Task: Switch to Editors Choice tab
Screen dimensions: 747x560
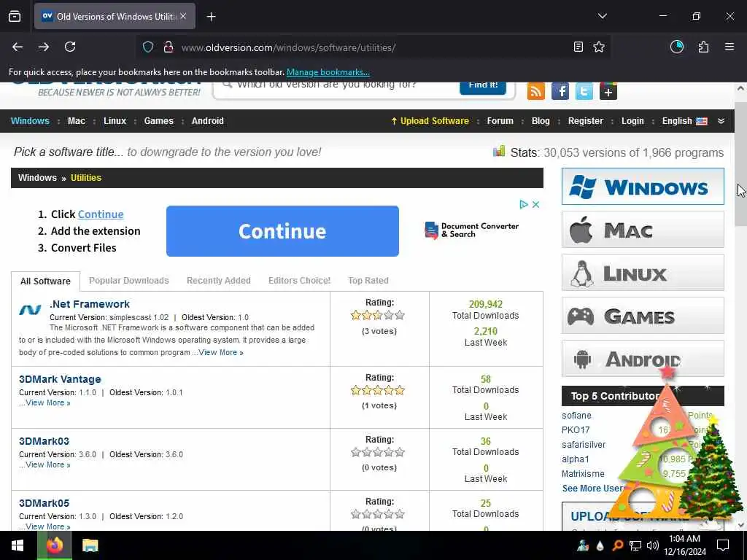Action: coord(299,281)
